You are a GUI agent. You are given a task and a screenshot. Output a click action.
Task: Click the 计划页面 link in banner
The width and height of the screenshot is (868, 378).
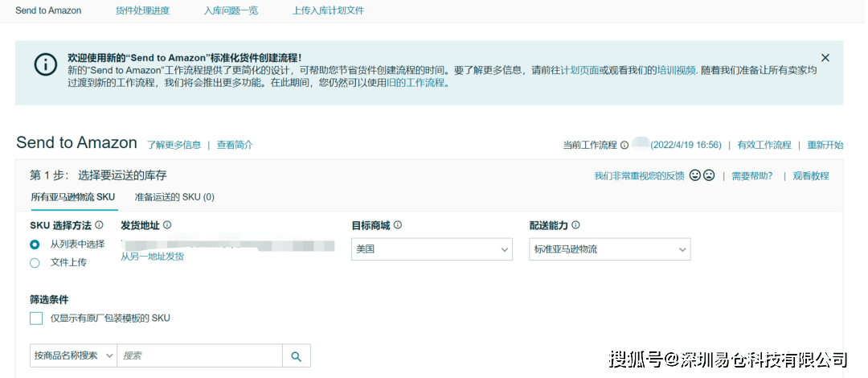[x=579, y=71]
